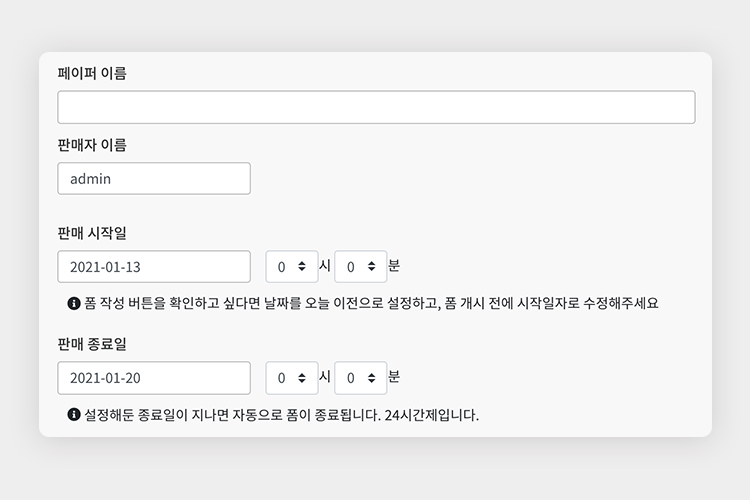The width and height of the screenshot is (750, 500).
Task: Click the start date hint text about 폼 작성 버튼
Action: tap(372, 303)
